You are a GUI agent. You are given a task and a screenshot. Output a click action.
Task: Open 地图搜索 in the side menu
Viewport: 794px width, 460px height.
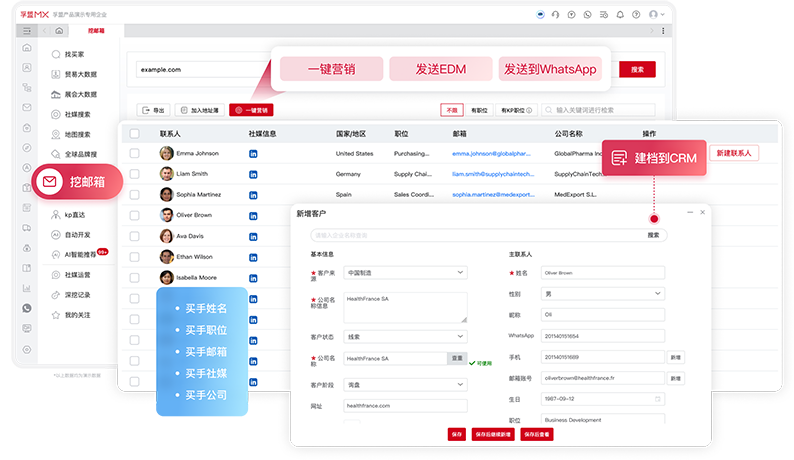tap(71, 135)
